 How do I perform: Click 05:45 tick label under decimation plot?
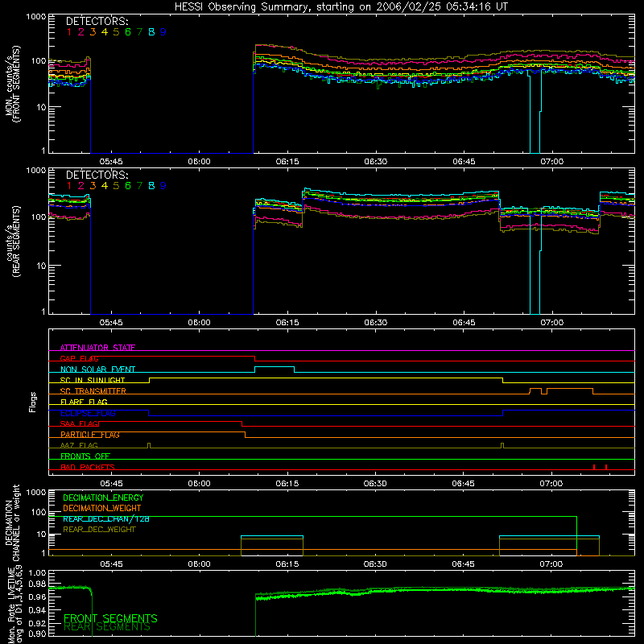click(x=111, y=564)
